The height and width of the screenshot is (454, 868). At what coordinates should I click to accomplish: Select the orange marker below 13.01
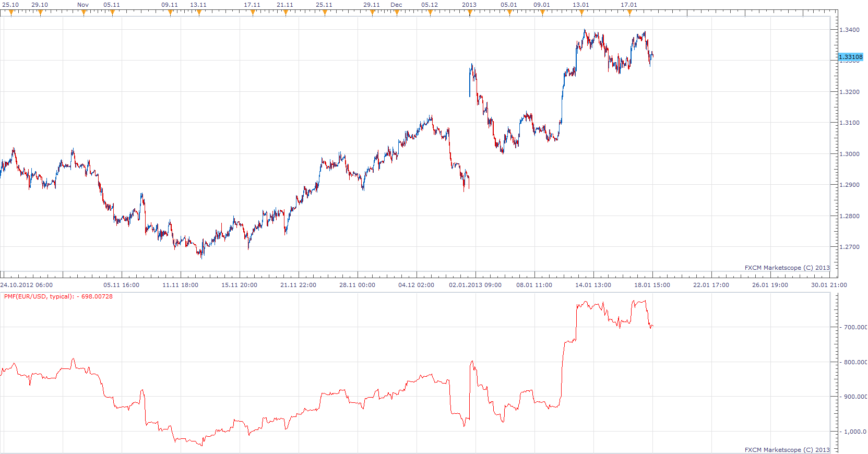[581, 13]
